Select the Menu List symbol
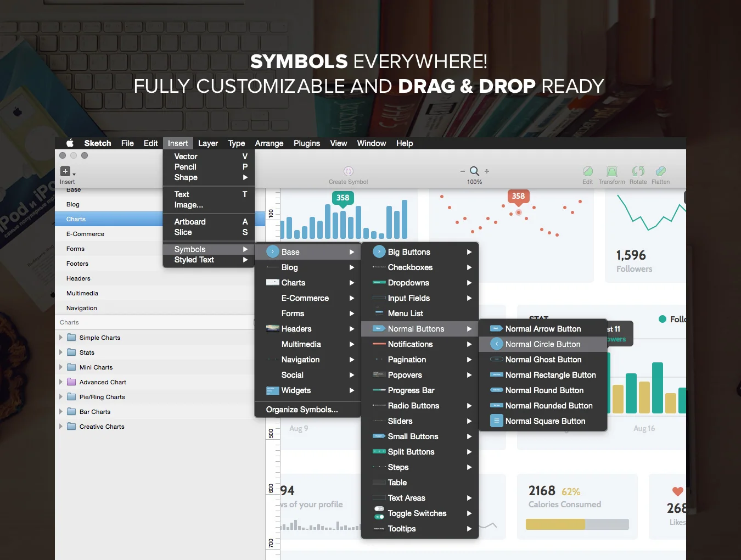The height and width of the screenshot is (560, 741). (420, 313)
